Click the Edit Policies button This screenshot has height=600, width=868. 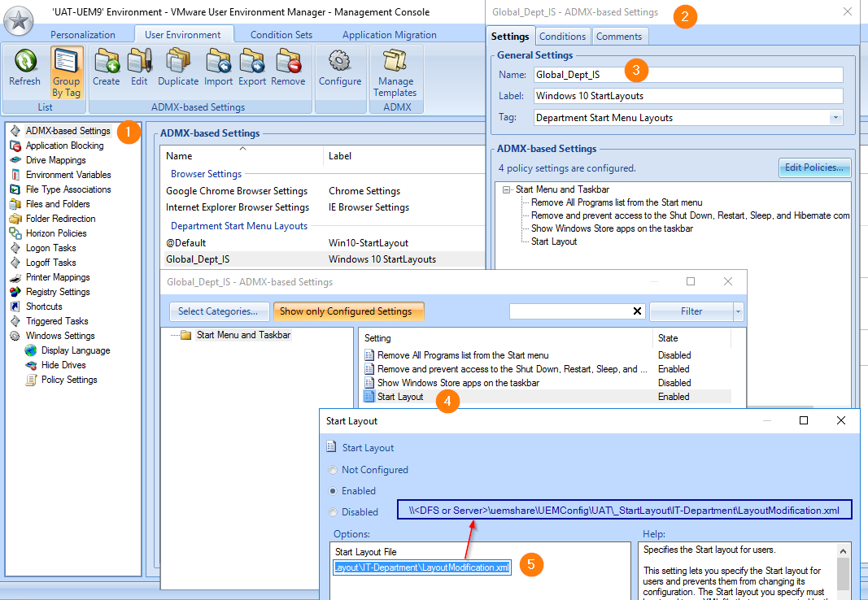tap(814, 167)
